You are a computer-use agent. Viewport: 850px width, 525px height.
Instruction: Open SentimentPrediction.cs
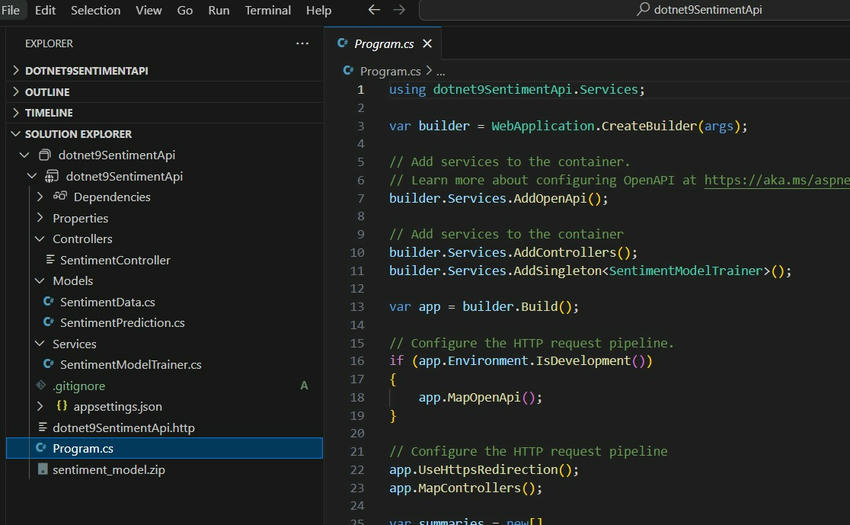[x=123, y=323]
